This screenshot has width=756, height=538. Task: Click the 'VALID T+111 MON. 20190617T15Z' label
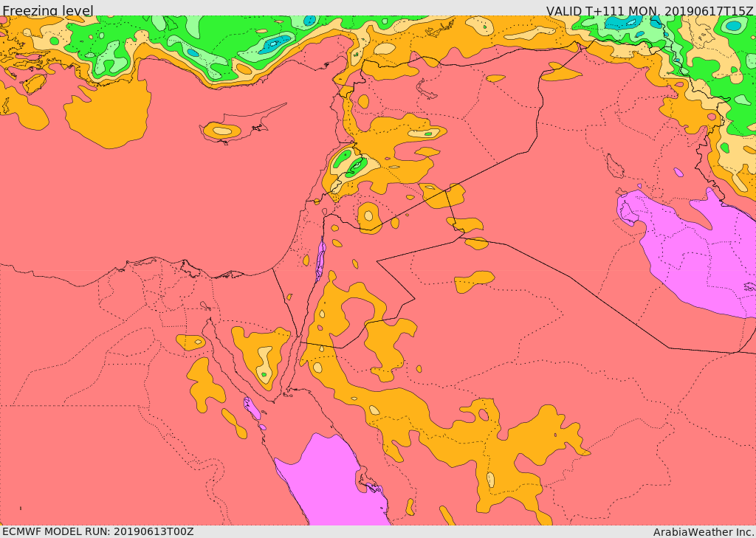click(650, 10)
